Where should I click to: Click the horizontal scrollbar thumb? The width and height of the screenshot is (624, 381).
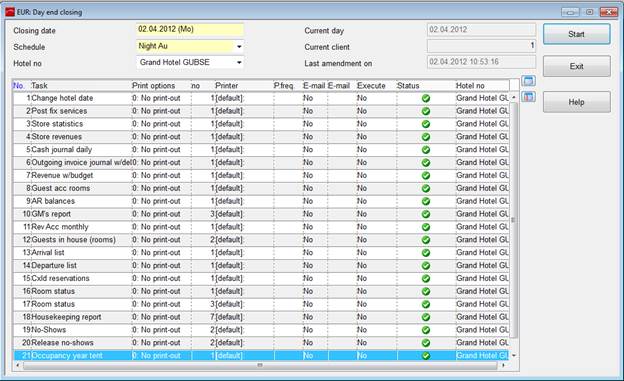(x=260, y=365)
